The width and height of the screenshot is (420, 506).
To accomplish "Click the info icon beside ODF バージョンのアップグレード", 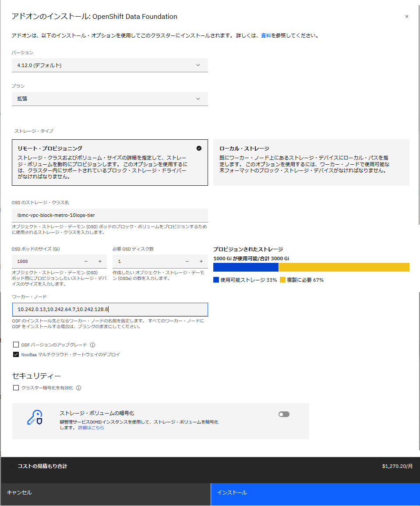I will pyautogui.click(x=93, y=345).
